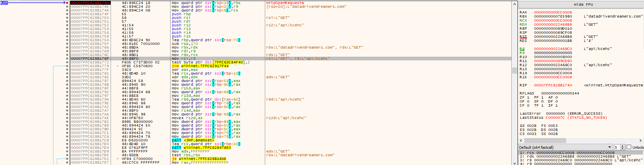Select the CF flag value

[x=528, y=105]
